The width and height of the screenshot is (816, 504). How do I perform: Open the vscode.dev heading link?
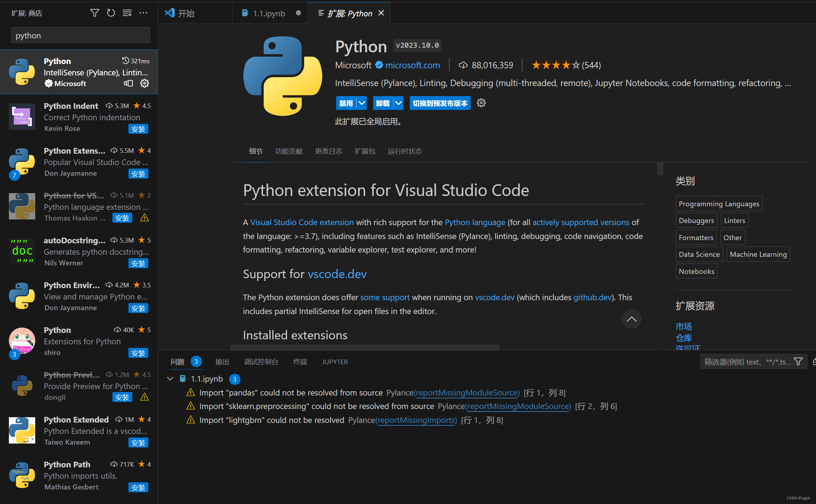tap(337, 274)
